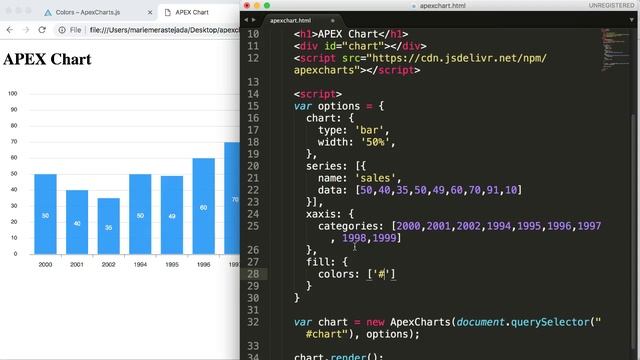Click the series key on line 20
Screen dimensions: 640x360
click(324, 166)
